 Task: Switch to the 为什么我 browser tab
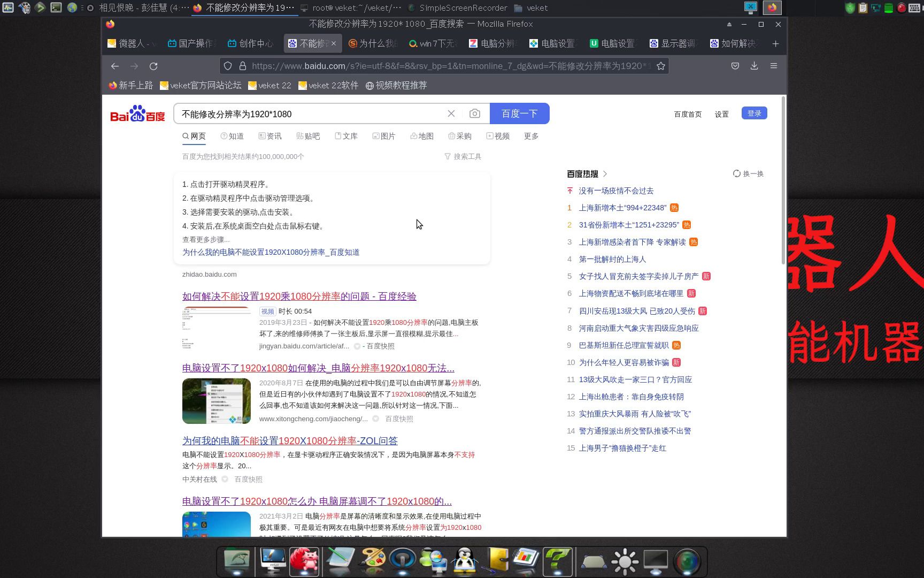click(373, 43)
